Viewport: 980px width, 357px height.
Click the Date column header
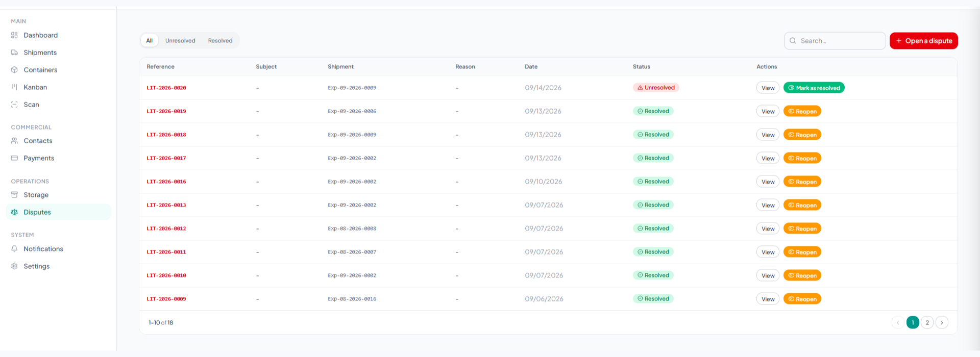coord(531,67)
